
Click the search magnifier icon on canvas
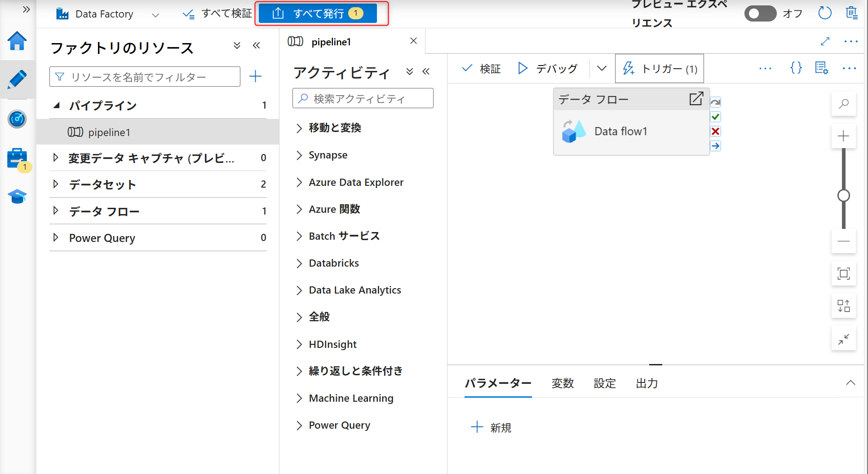point(844,104)
